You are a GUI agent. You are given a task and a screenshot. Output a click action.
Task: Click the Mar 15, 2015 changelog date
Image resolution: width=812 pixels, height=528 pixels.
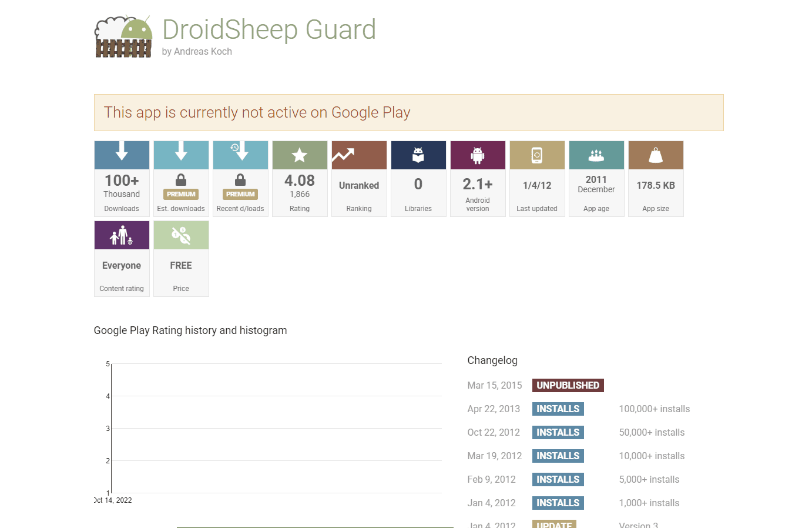tap(495, 385)
